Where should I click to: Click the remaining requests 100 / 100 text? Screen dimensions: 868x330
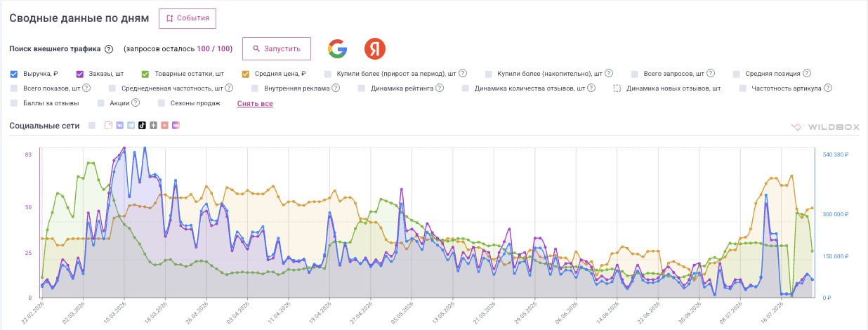click(214, 49)
